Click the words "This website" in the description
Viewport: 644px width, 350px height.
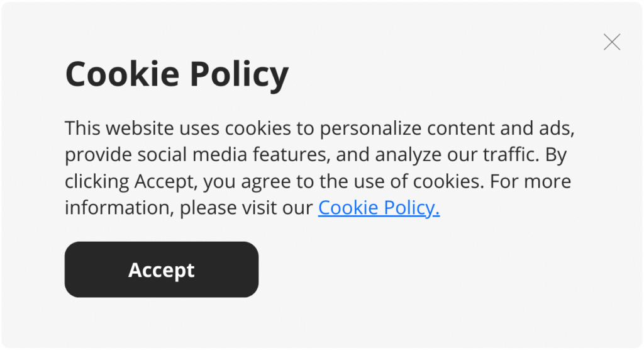coord(119,128)
